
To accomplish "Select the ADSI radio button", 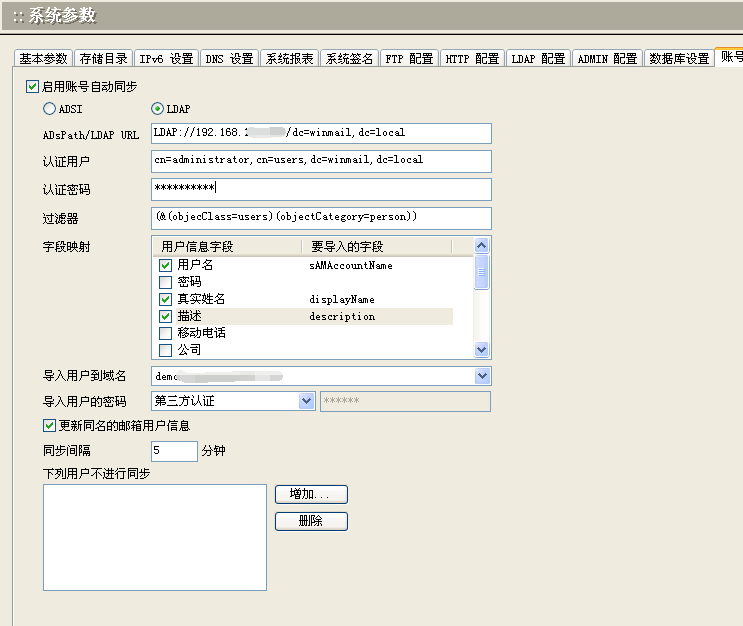I will [x=49, y=109].
